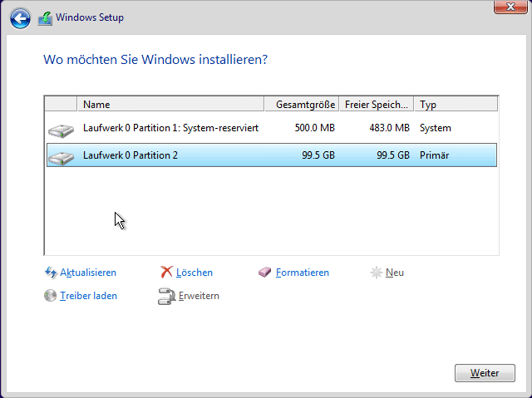Screen dimensions: 532x398
Task: Sort by the Name column header
Action: [170, 104]
